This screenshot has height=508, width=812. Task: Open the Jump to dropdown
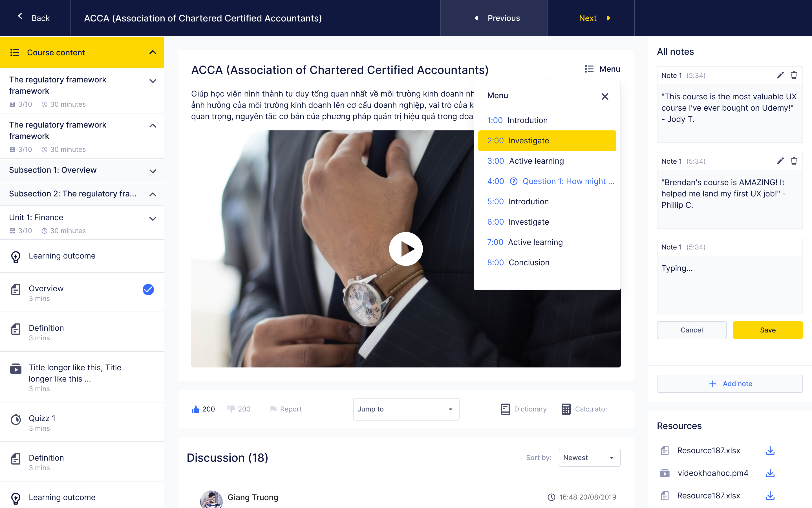(x=406, y=409)
